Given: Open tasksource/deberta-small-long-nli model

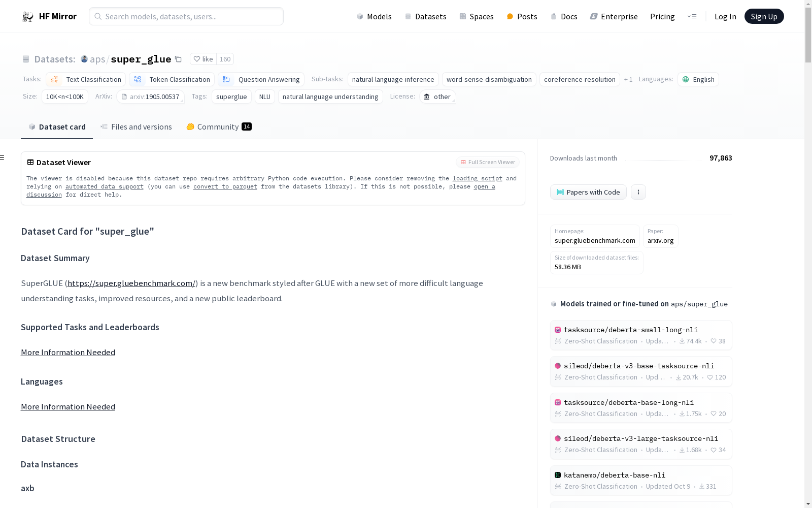Looking at the screenshot, I should click(x=641, y=335).
